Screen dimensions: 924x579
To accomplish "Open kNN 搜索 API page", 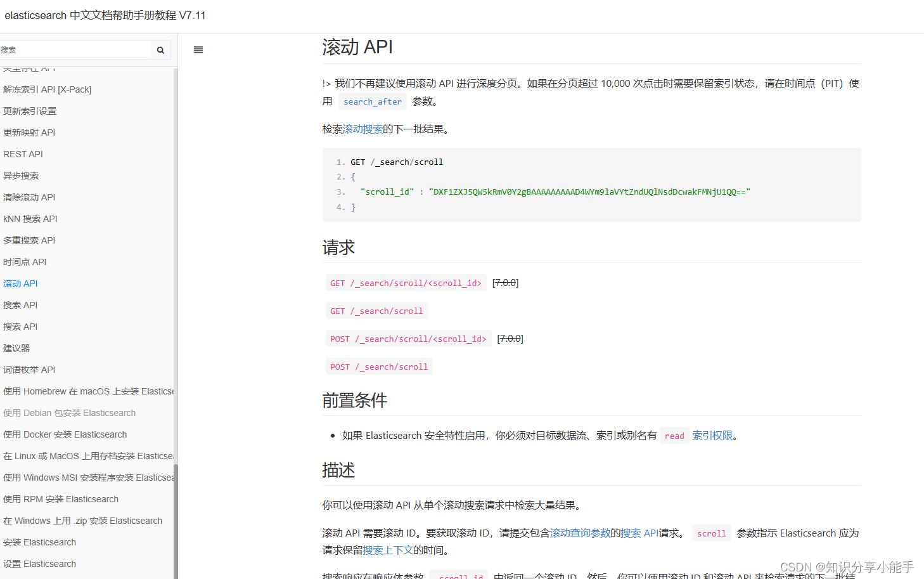I will click(30, 219).
